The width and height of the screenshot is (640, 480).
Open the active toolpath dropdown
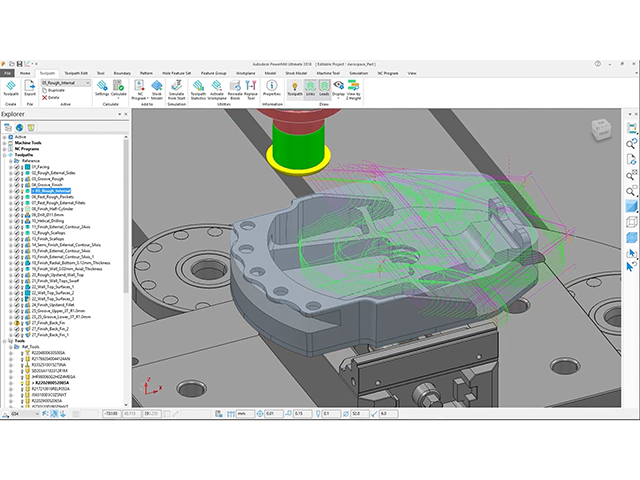(x=89, y=83)
